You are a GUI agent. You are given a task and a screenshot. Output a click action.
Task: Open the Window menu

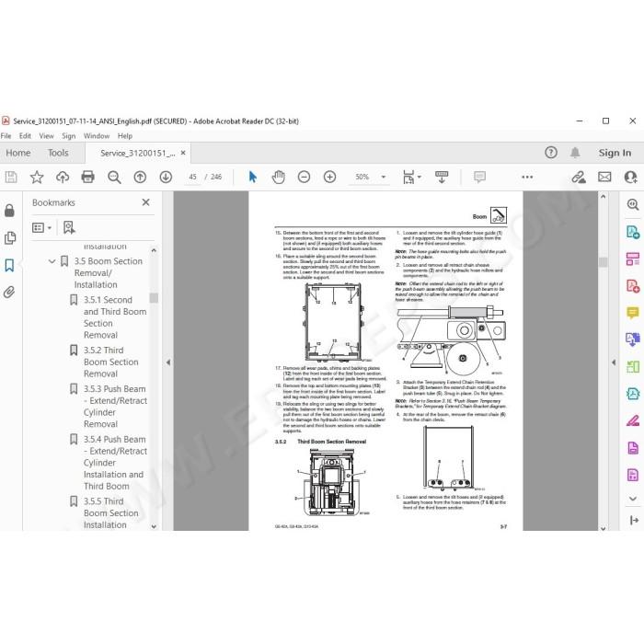click(x=97, y=136)
